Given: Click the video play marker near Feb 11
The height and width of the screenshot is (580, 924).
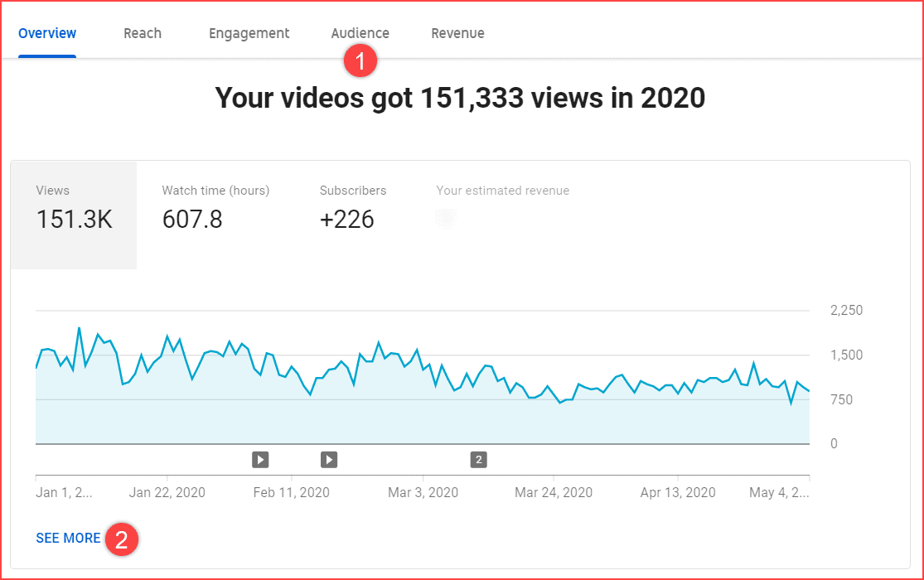Looking at the screenshot, I should (260, 459).
